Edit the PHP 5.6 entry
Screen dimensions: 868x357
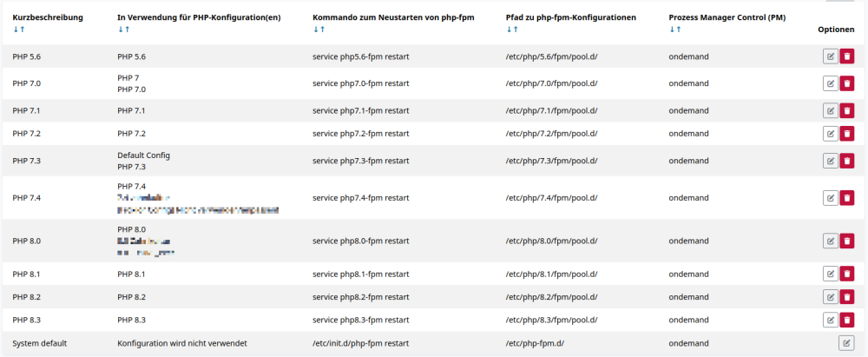(x=831, y=56)
